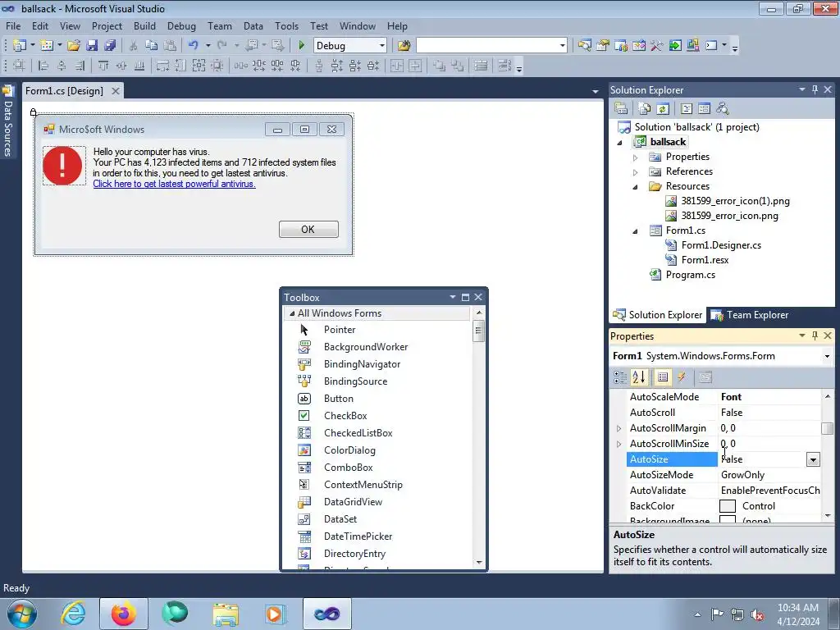
Task: Click Align Tops layout icon
Action: point(103,66)
